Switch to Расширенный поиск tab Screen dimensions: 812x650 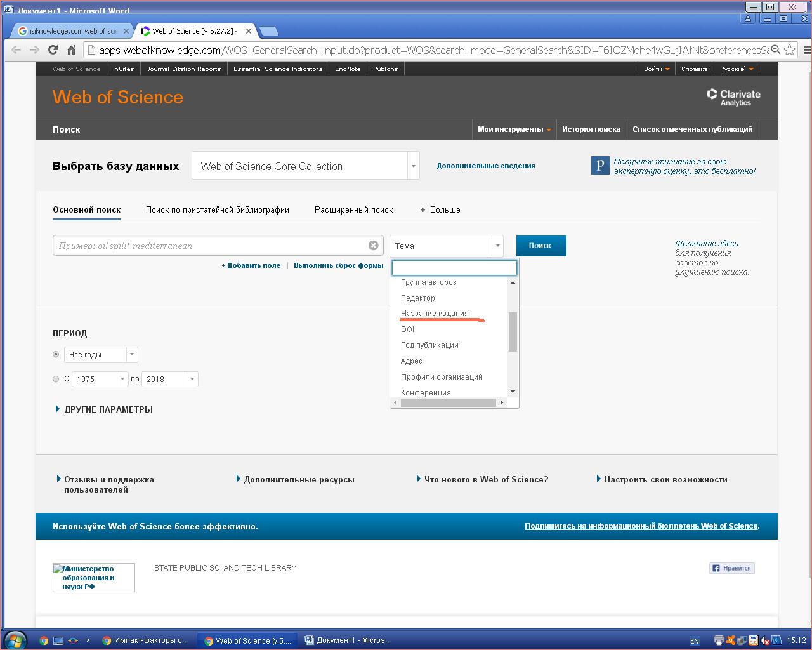[354, 209]
